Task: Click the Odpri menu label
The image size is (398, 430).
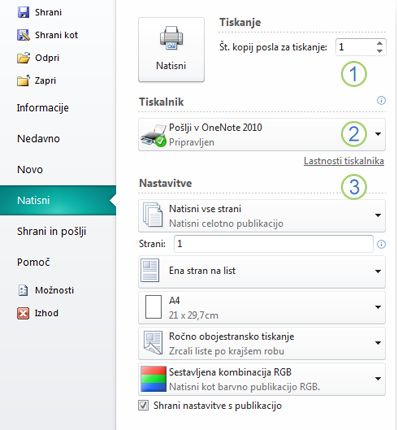Action: [x=47, y=58]
